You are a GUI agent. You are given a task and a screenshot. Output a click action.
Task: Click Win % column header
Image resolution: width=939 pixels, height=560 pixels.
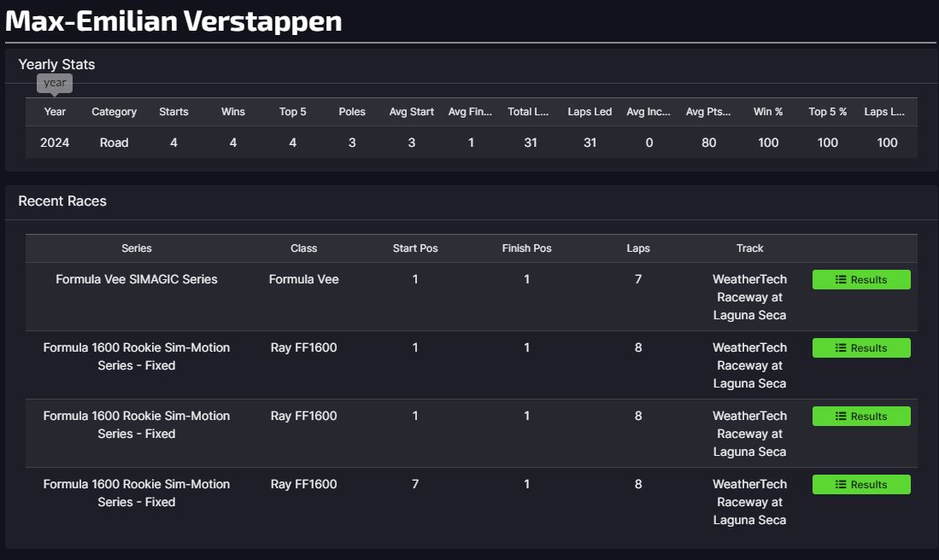(x=768, y=111)
